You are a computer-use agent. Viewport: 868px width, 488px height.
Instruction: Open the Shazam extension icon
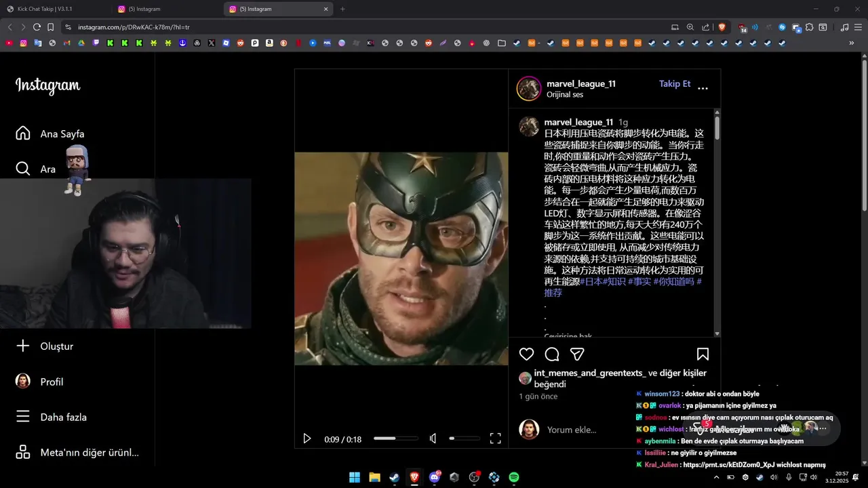[x=782, y=27]
